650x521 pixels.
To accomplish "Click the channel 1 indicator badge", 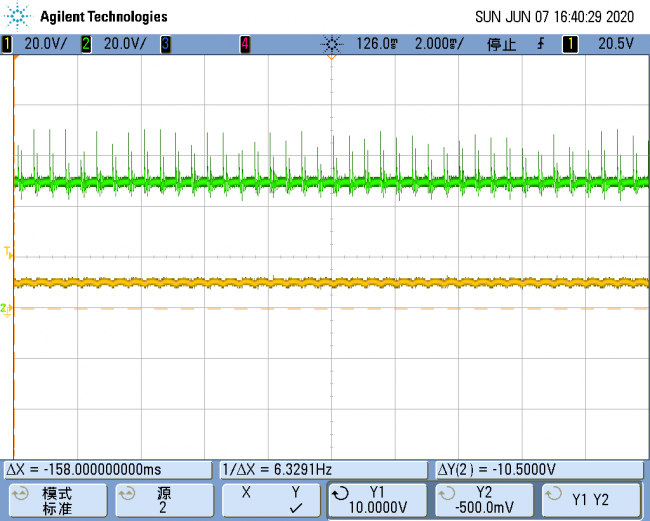I will [x=7, y=44].
